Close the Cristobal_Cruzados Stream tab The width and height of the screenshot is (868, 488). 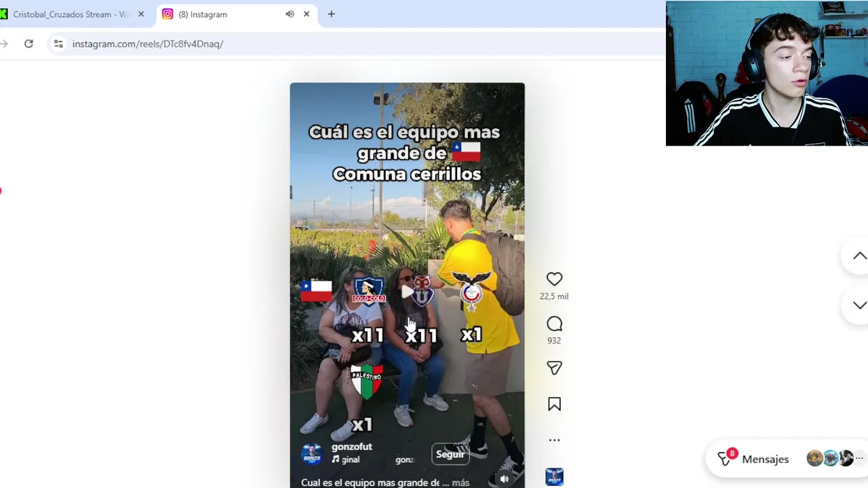click(x=141, y=14)
